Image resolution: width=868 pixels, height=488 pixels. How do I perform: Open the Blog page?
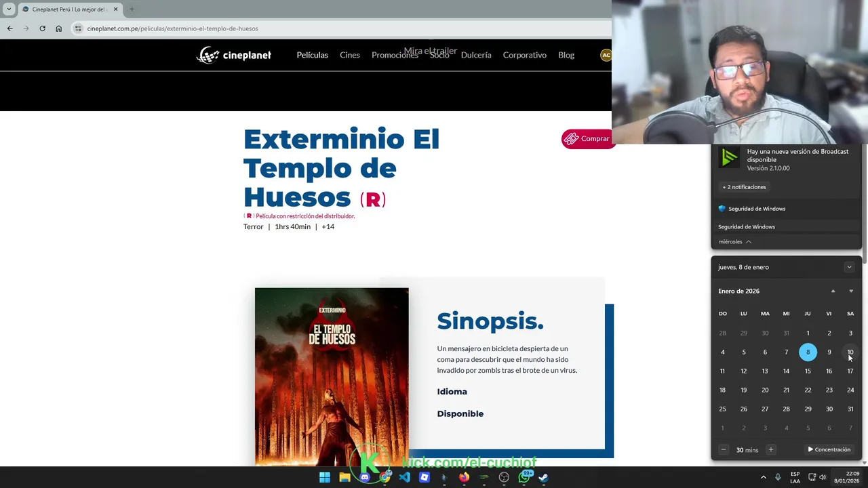[566, 55]
